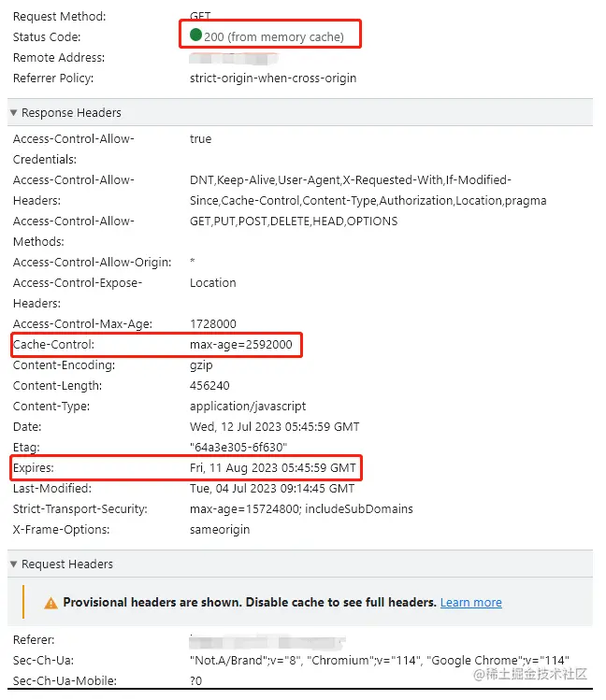The width and height of the screenshot is (606, 700).
Task: Click the Content-Encoding gzip value
Action: click(x=201, y=365)
